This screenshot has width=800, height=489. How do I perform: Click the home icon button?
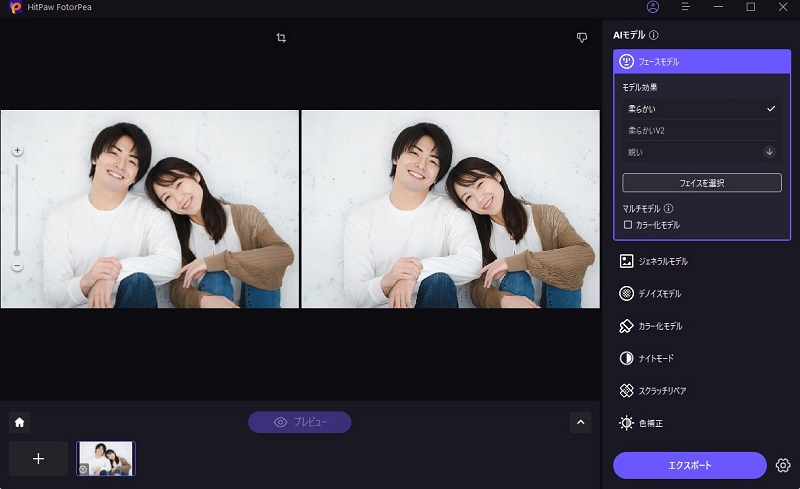coord(19,422)
